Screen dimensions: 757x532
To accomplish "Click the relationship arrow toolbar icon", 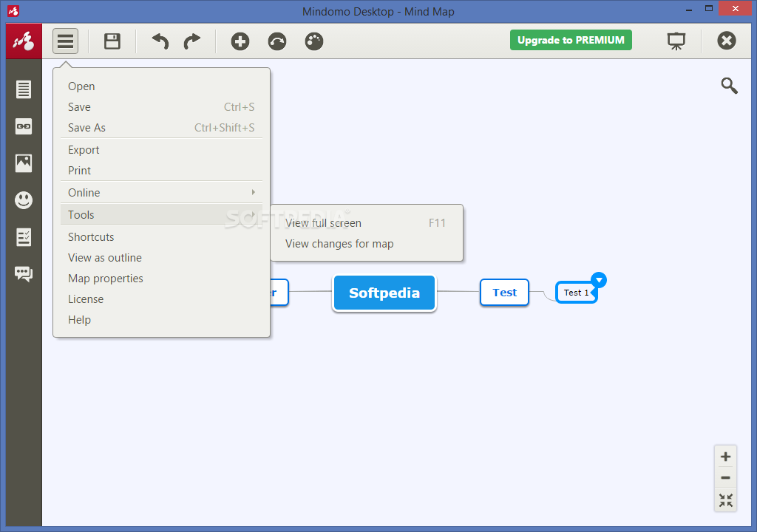I will 277,41.
